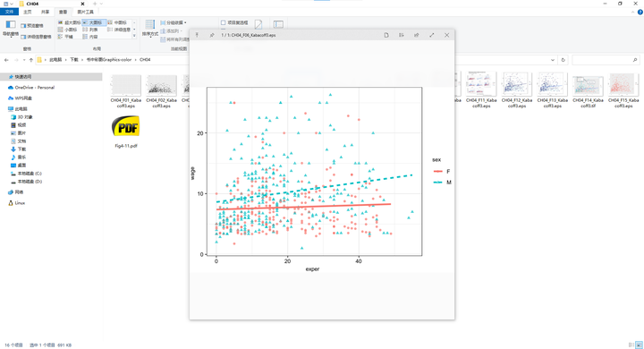Image resolution: width=644 pixels, height=349 pixels.
Task: Select CH04_F02_Kabacoff3.eps thumbnail
Action: [x=161, y=91]
